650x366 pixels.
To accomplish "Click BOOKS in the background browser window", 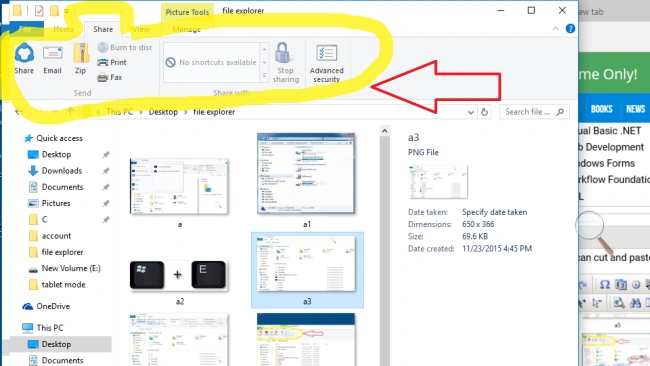I will click(x=601, y=109).
